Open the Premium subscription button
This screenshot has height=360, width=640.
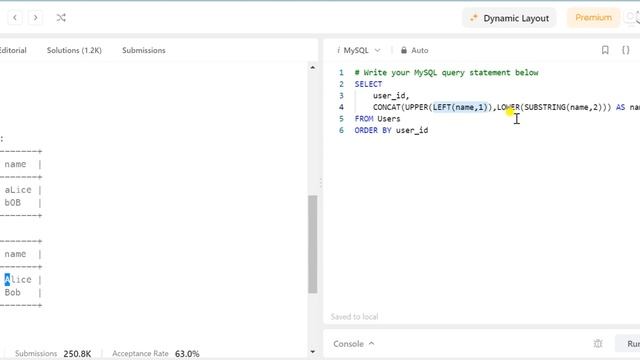click(593, 18)
